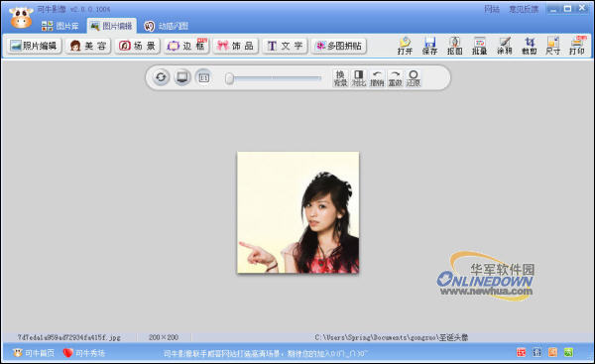Open the 美容 beauty category
Viewport: 595px width, 364px height.
[x=88, y=46]
